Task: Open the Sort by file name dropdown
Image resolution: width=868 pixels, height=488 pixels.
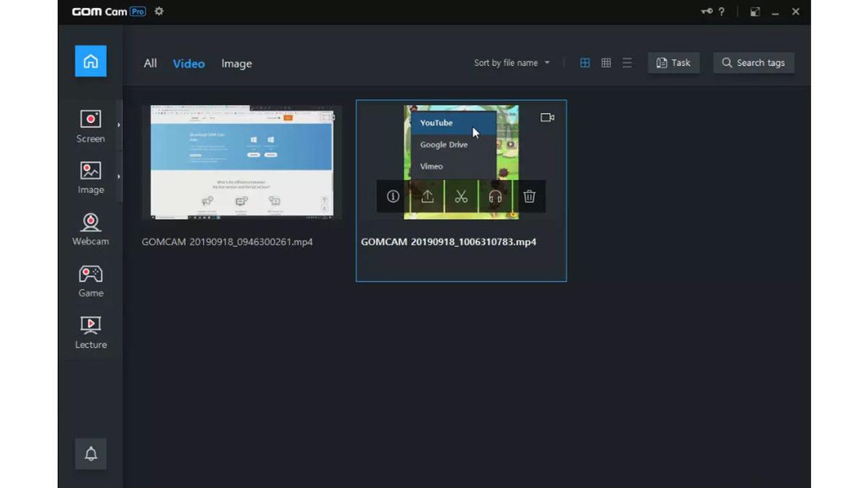Action: (512, 63)
